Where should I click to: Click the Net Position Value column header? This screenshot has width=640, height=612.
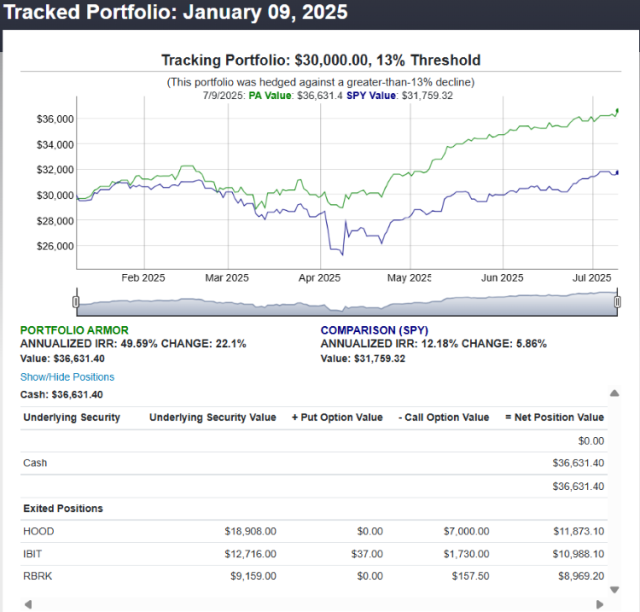point(554,417)
